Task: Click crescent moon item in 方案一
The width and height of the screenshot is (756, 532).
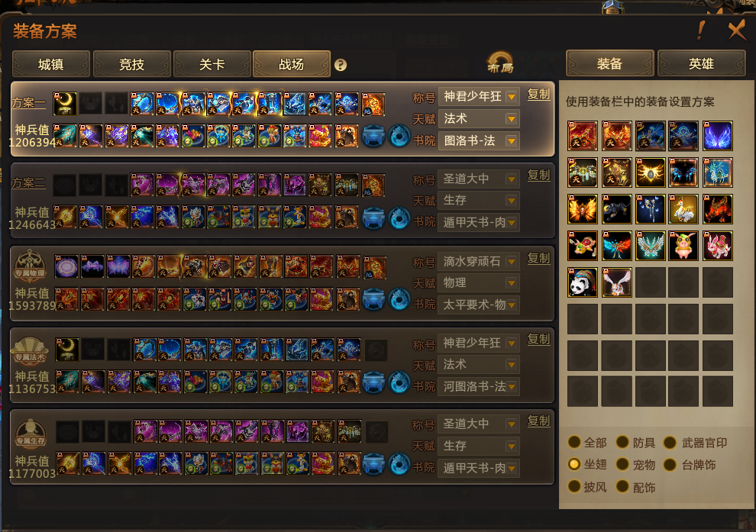Action: [65, 104]
